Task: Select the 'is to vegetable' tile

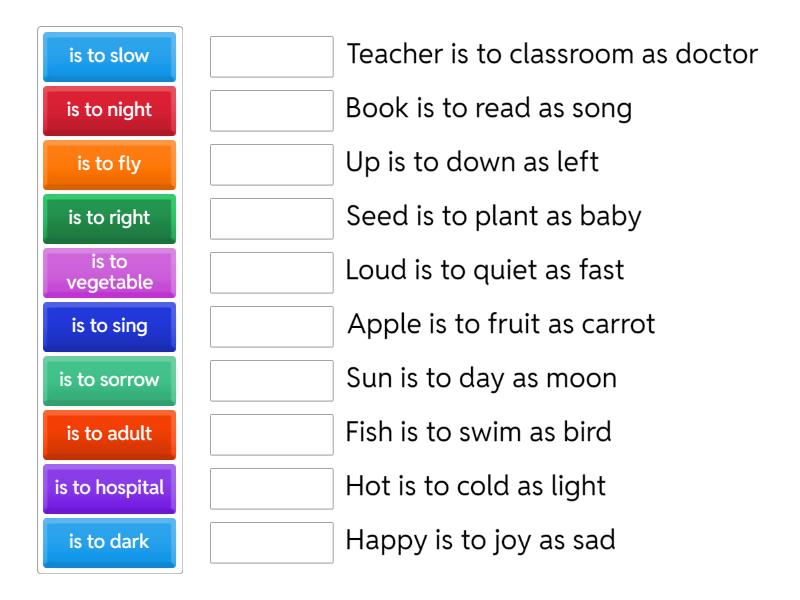Action: (x=109, y=272)
